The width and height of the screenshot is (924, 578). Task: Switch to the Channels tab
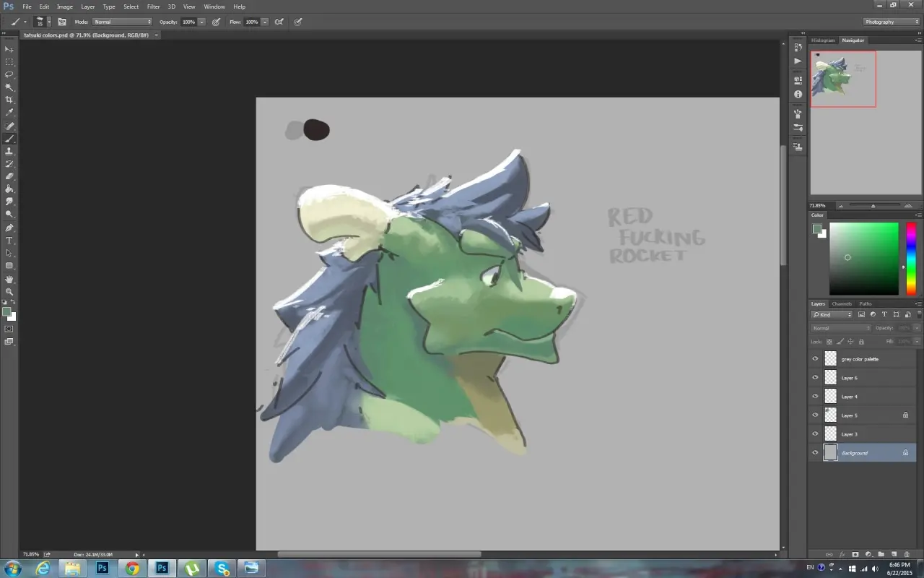842,304
